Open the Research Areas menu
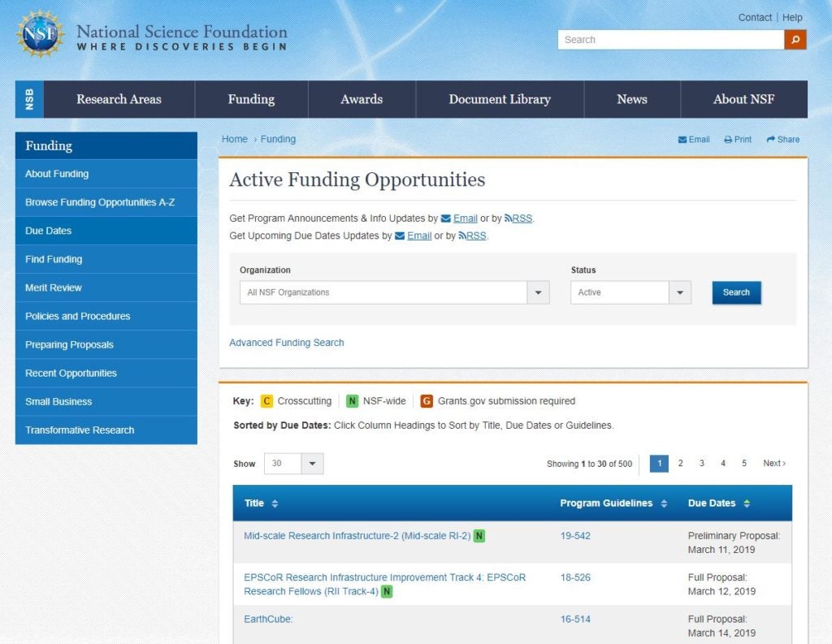Image resolution: width=832 pixels, height=644 pixels. point(119,99)
